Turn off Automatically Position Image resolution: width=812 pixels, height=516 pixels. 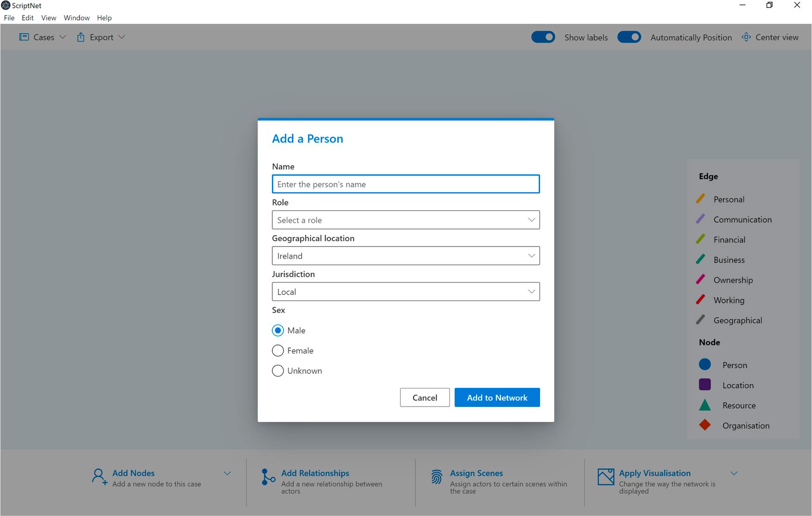point(629,37)
